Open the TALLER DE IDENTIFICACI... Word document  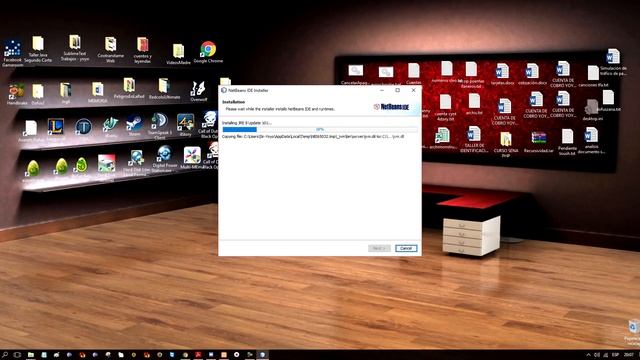[x=473, y=140]
